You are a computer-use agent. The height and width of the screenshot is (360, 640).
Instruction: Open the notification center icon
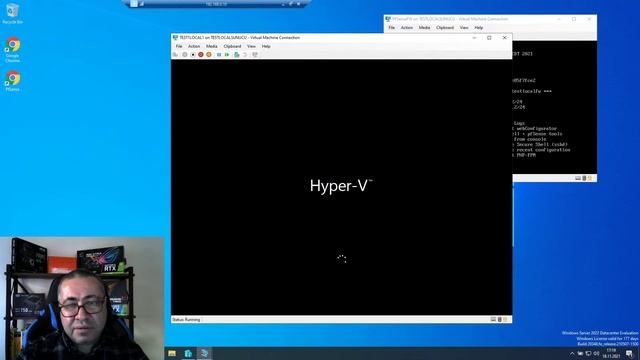(x=629, y=353)
